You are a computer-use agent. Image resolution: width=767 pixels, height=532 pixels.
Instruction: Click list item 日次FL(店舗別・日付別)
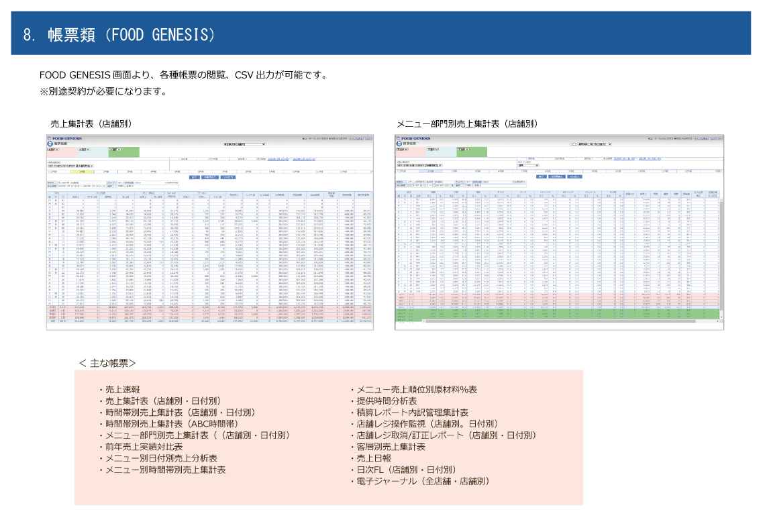[407, 470]
